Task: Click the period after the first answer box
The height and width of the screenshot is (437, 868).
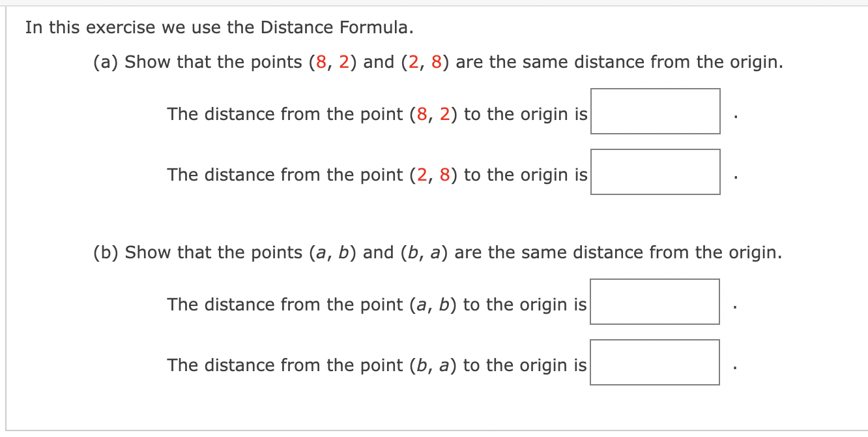Action: [735, 117]
